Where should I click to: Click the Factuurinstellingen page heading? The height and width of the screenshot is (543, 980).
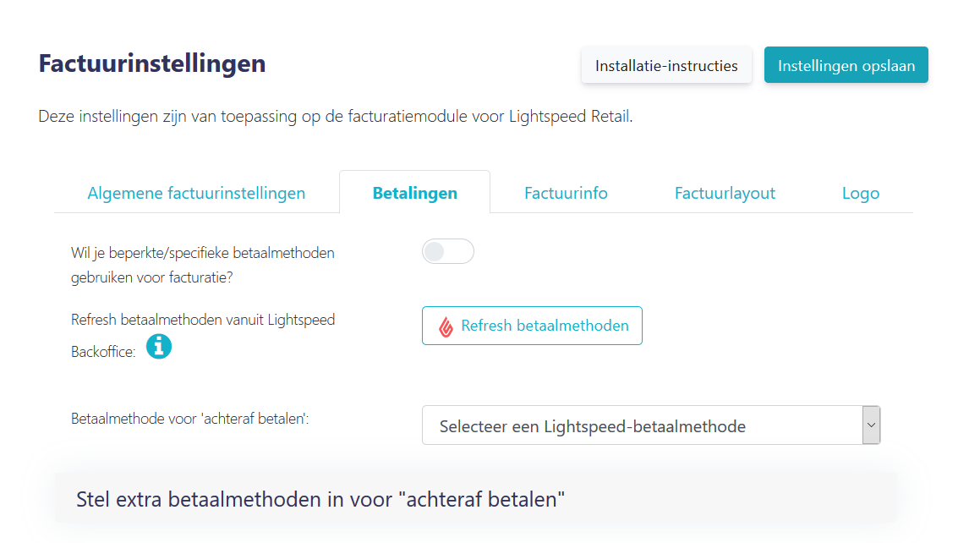152,63
